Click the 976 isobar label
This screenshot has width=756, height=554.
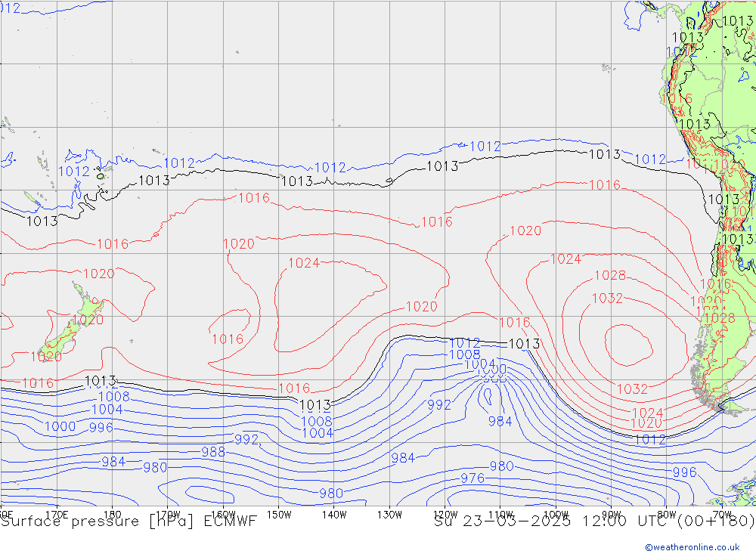pyautogui.click(x=472, y=478)
